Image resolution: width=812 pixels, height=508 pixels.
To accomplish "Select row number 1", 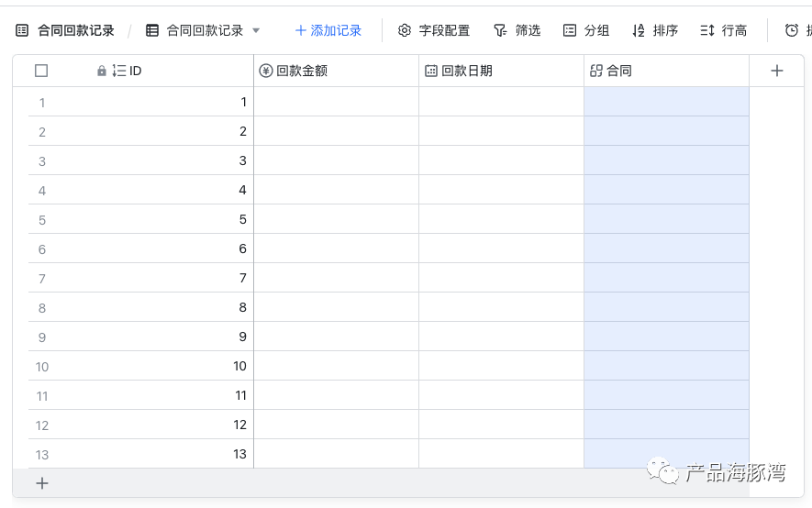I will (42, 103).
